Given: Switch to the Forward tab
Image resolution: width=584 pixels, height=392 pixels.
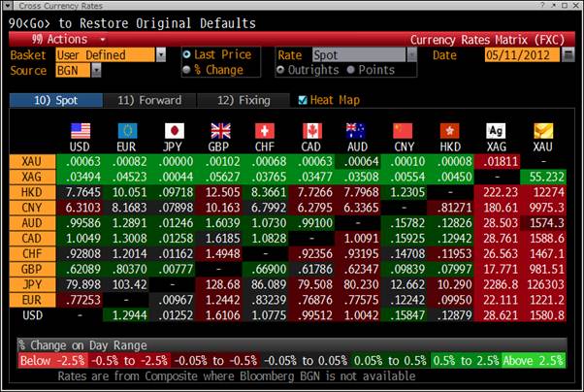Looking at the screenshot, I should point(148,100).
